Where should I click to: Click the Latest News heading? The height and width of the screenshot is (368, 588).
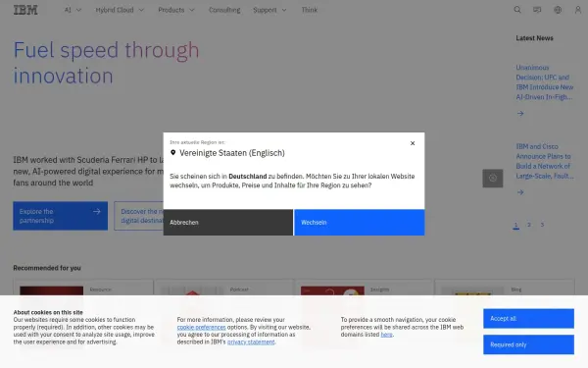point(534,38)
